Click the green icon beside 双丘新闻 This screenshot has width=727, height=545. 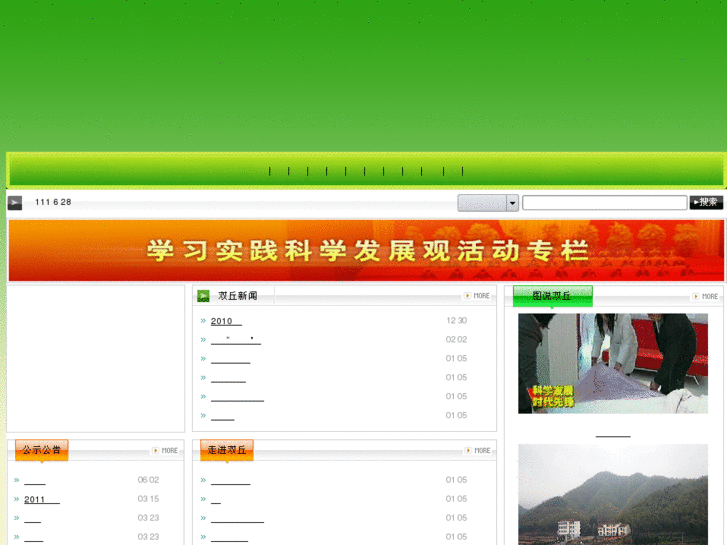(203, 296)
